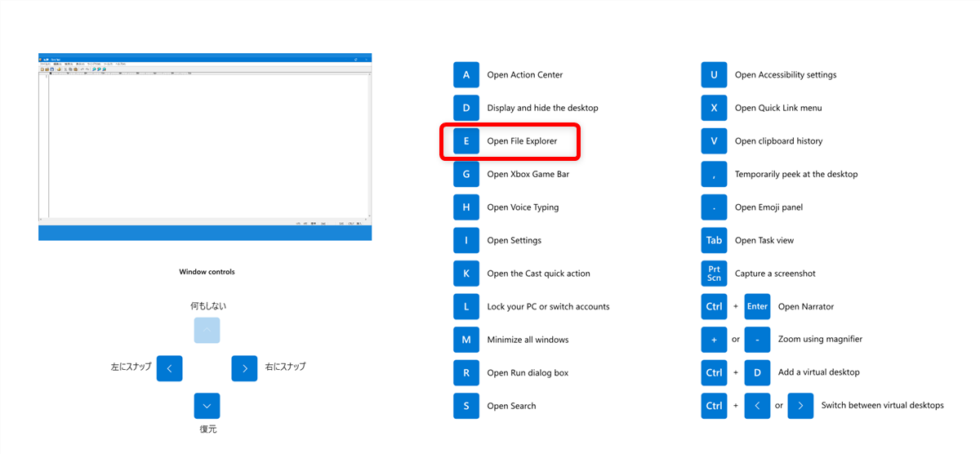This screenshot has width=980, height=454.
Task: Click the 'Open clipboard history' label
Action: [x=779, y=141]
